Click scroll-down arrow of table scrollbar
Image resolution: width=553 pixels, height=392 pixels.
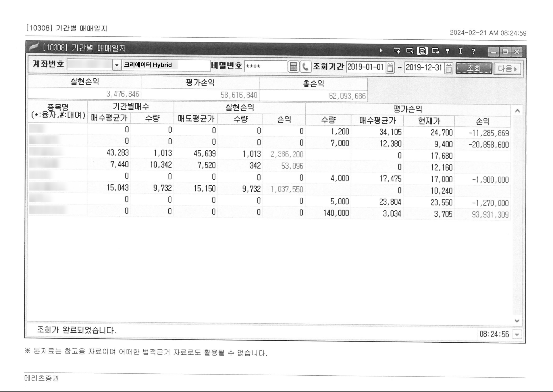pyautogui.click(x=517, y=321)
